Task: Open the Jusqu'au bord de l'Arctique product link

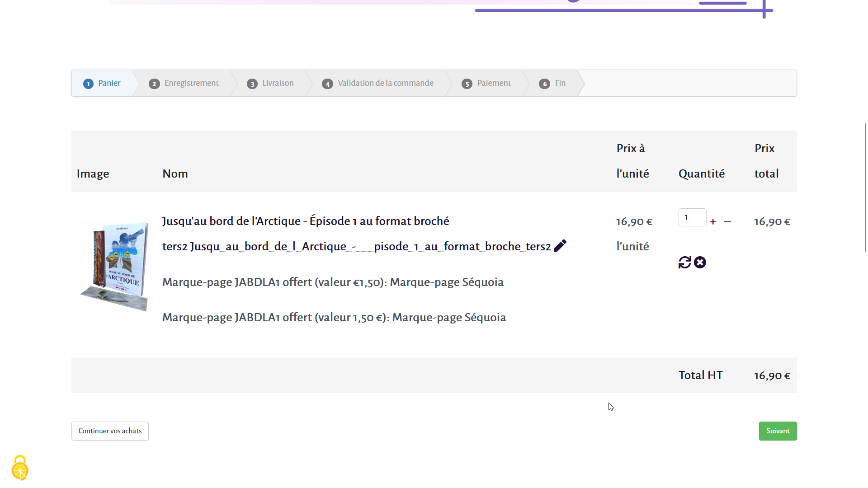Action: 306,221
